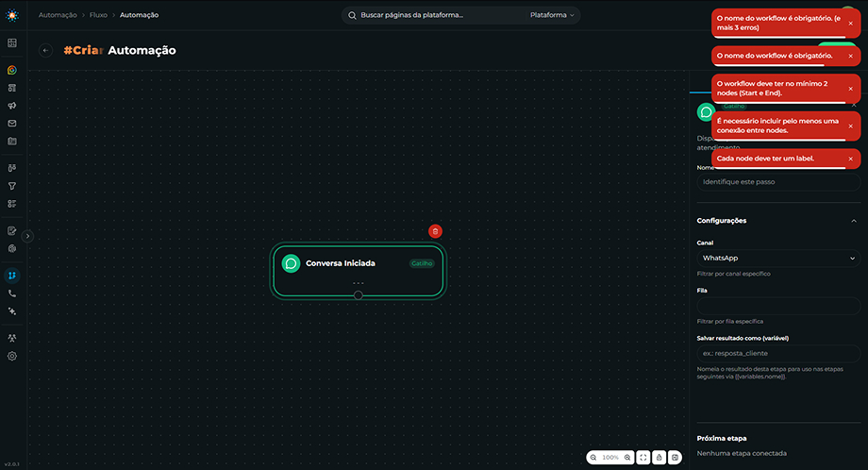Collapse the Configurações section

point(854,221)
